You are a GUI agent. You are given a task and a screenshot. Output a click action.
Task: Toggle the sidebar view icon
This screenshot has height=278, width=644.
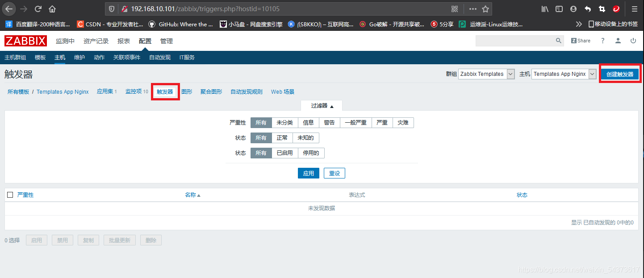(x=559, y=8)
